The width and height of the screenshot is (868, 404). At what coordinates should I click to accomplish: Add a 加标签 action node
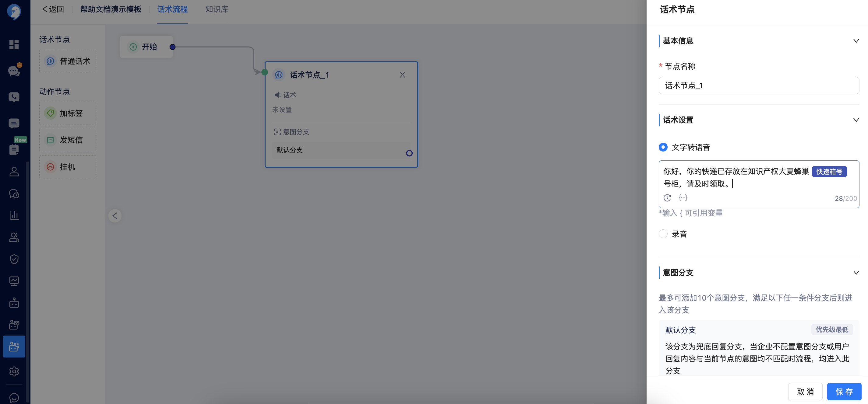68,113
